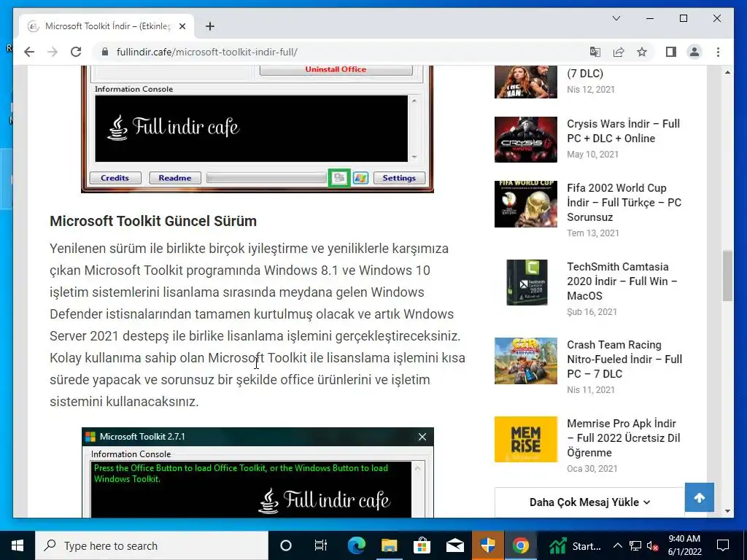Open the Start... chart widget on taskbar
Image resolution: width=747 pixels, height=560 pixels.
coord(575,545)
